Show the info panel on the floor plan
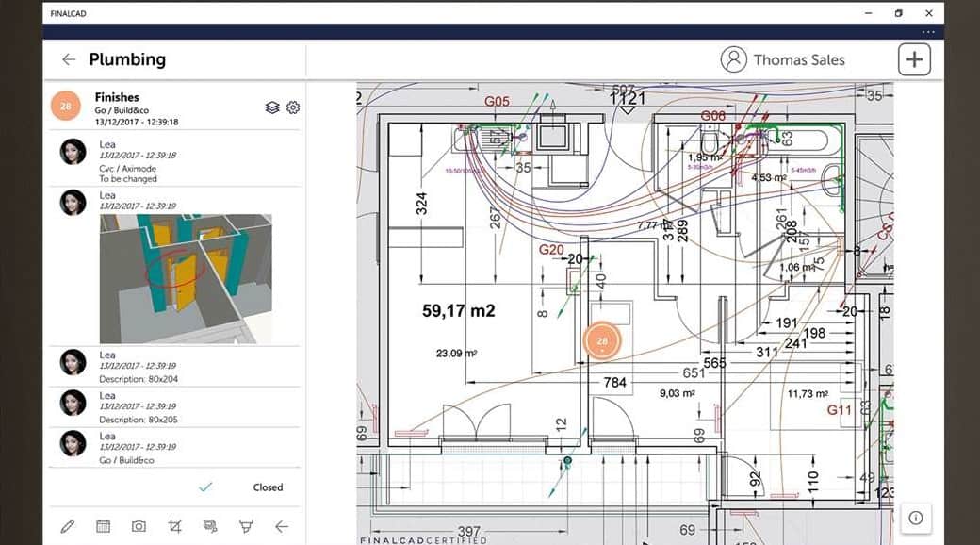This screenshot has width=980, height=545. [916, 518]
